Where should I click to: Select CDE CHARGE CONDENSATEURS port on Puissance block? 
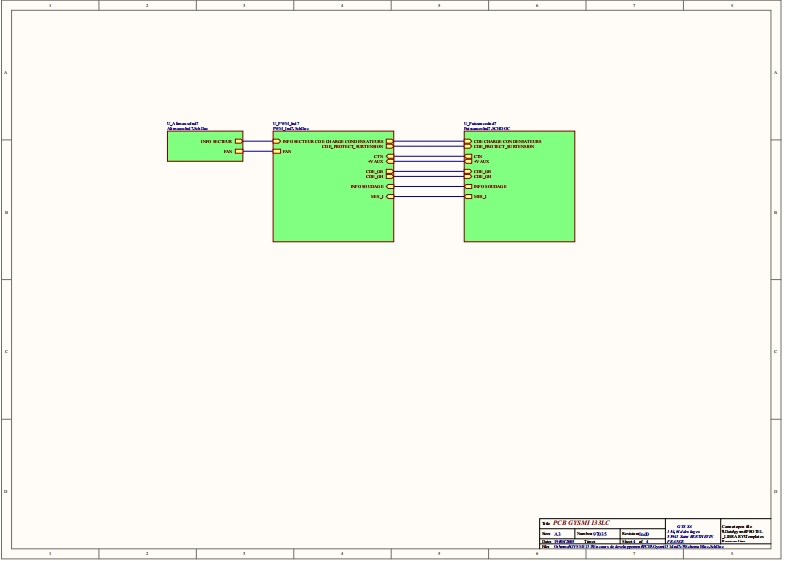(x=468, y=142)
